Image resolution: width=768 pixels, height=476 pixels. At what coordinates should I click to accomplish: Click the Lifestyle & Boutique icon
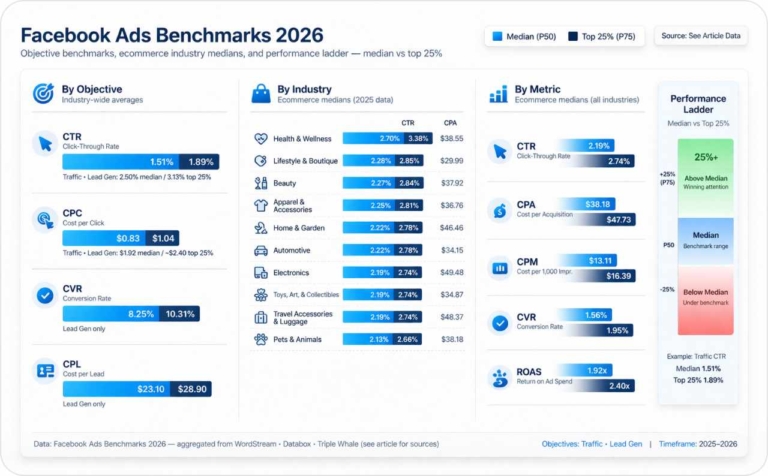coord(261,161)
